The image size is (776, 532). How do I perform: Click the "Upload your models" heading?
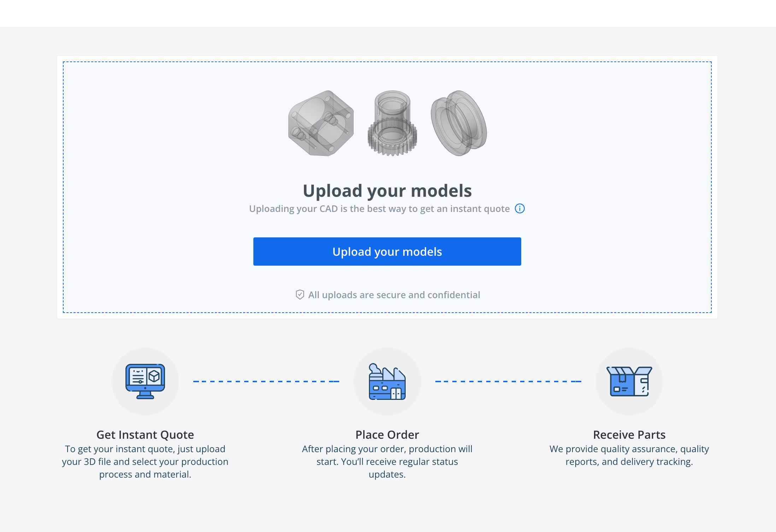[387, 191]
